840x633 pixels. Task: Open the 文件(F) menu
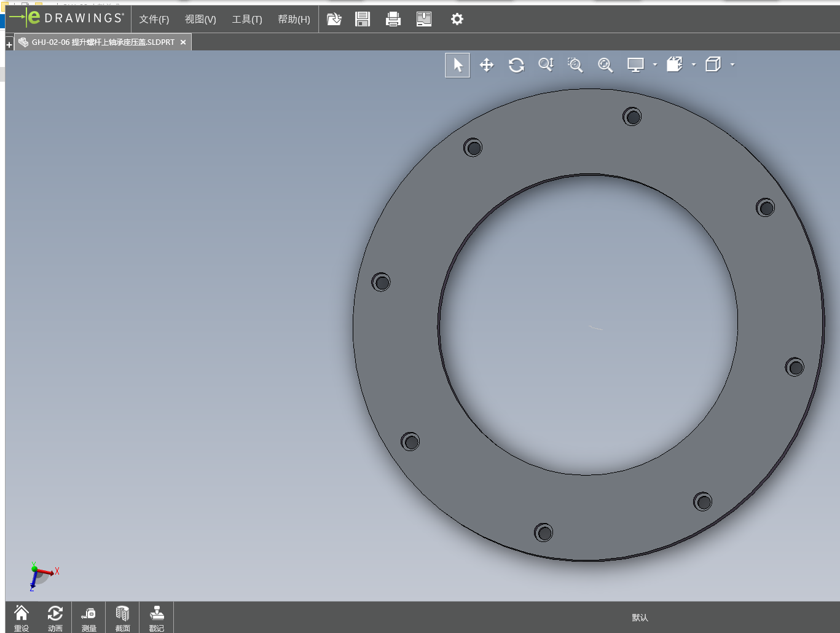(154, 19)
